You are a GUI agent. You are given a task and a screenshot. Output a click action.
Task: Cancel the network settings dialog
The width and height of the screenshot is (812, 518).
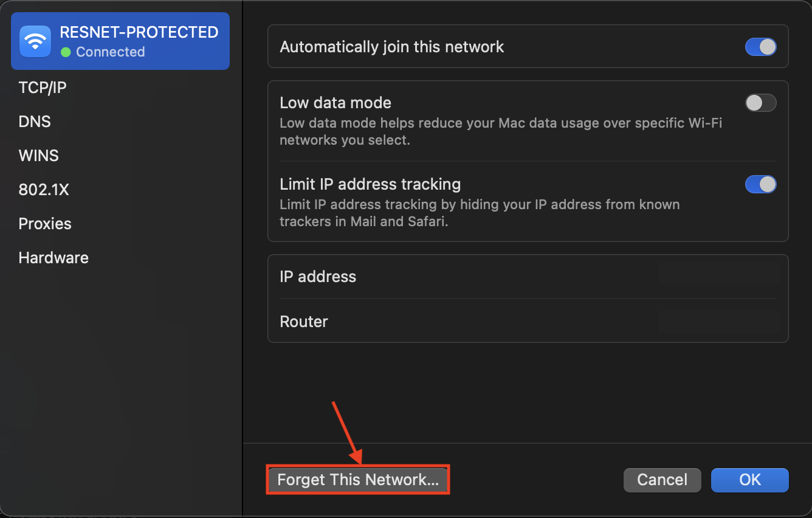click(x=662, y=480)
